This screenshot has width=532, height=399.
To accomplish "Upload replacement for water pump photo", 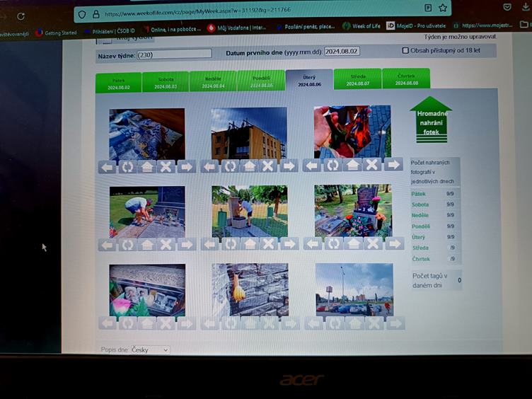I will pyautogui.click(x=250, y=244).
